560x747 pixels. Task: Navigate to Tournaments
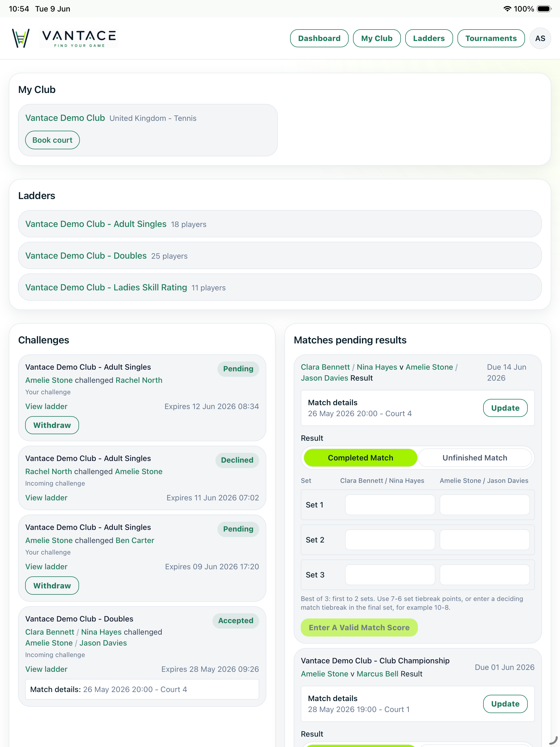point(491,39)
